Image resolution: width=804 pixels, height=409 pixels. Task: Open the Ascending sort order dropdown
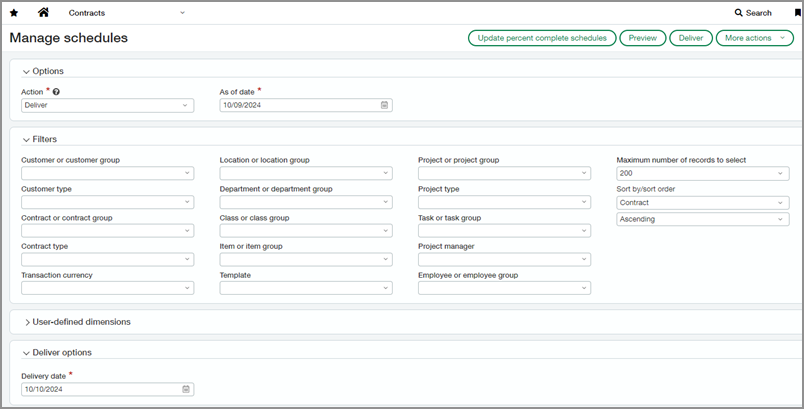click(x=702, y=219)
